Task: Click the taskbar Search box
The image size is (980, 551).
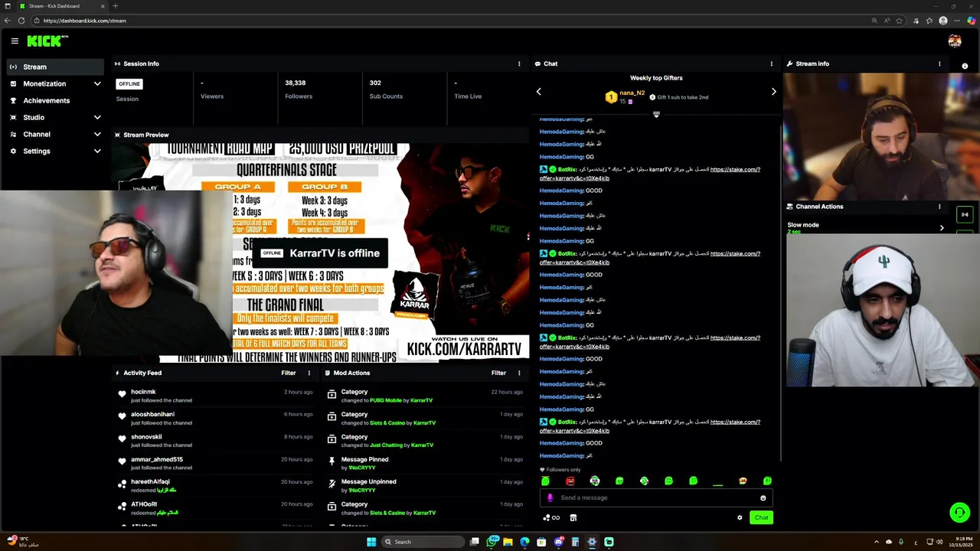Action: tap(423, 542)
